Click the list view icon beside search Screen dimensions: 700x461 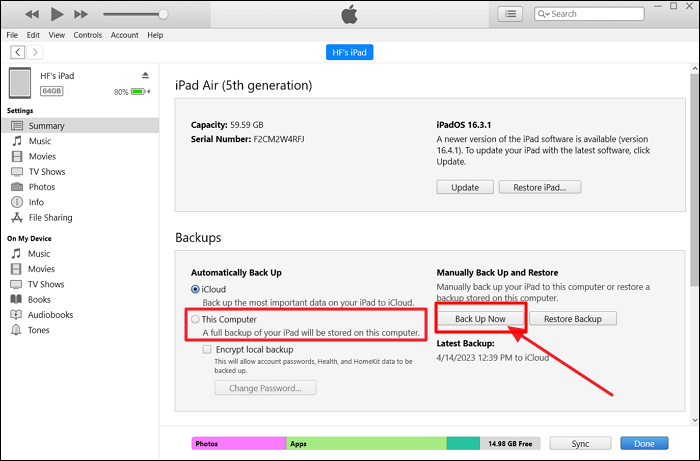[512, 14]
